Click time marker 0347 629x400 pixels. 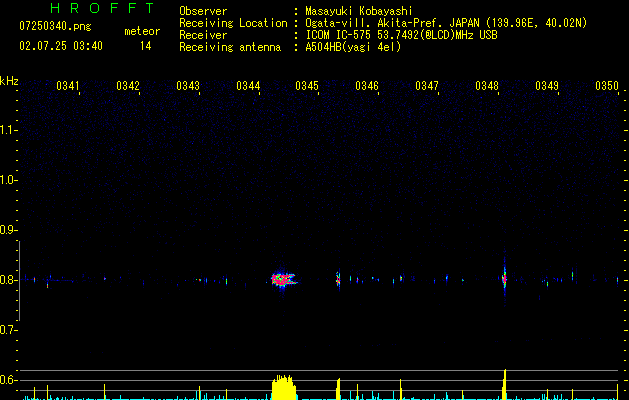coord(427,85)
